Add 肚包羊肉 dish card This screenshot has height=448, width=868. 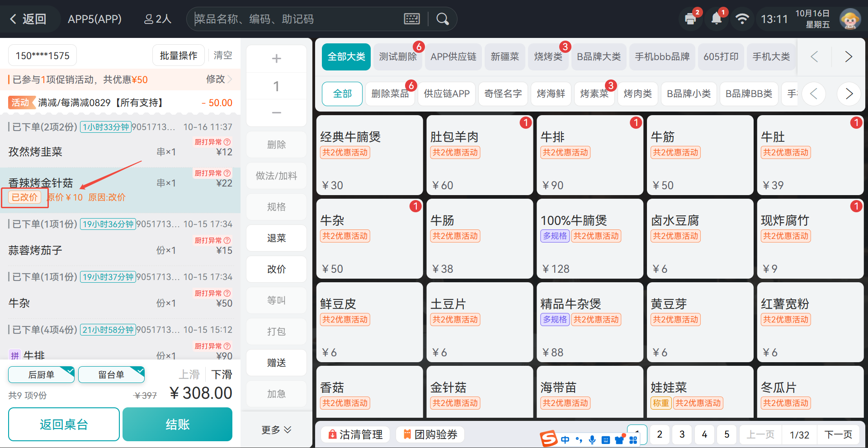480,155
